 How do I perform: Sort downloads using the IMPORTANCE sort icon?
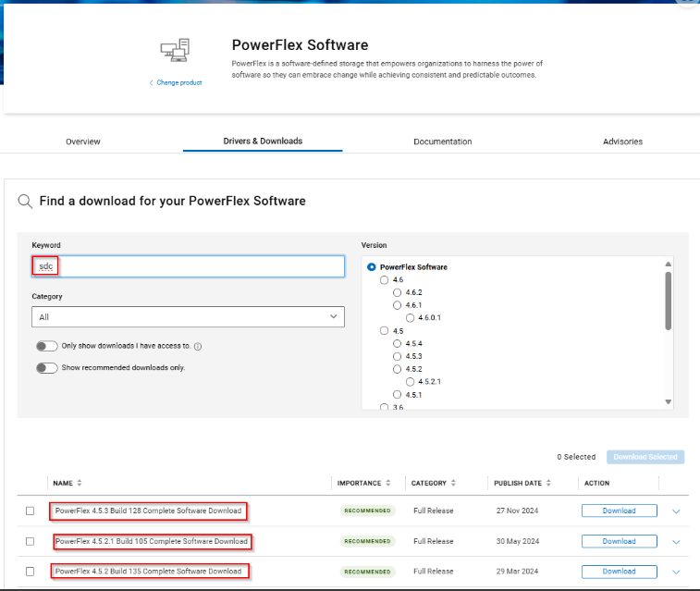[x=387, y=483]
